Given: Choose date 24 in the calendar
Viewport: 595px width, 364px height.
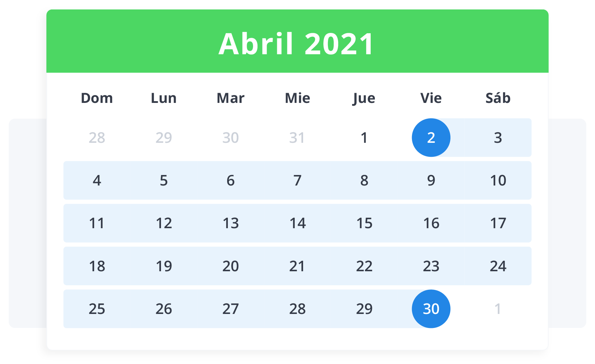Looking at the screenshot, I should [498, 266].
